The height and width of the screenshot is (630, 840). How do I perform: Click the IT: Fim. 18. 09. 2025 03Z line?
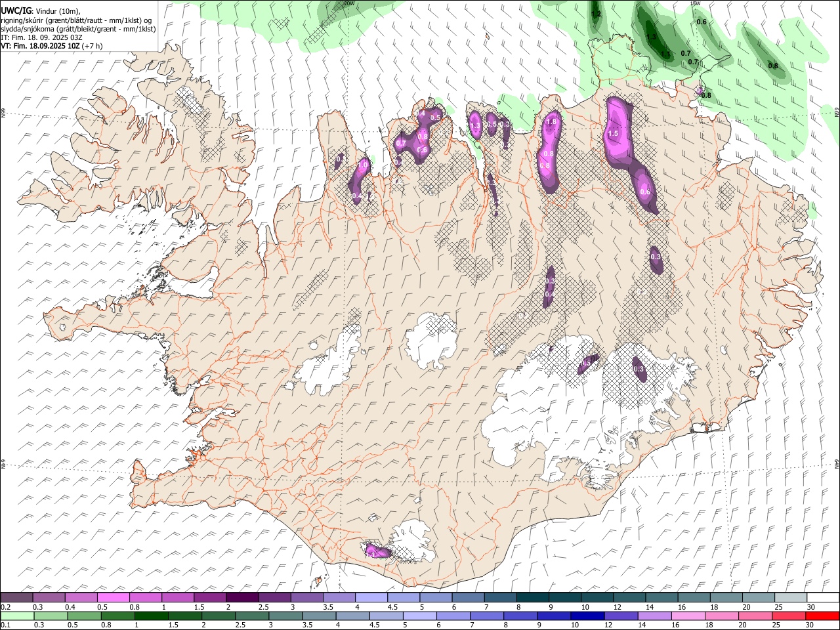point(41,37)
